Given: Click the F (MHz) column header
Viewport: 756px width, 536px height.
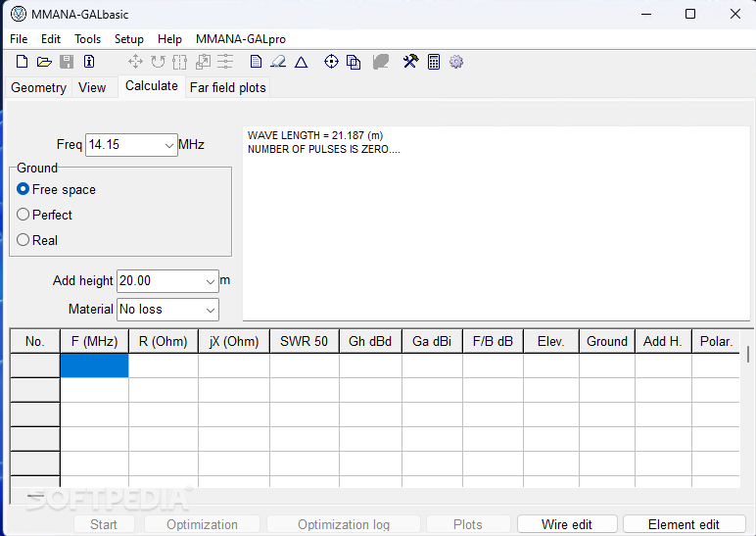Looking at the screenshot, I should (x=94, y=342).
